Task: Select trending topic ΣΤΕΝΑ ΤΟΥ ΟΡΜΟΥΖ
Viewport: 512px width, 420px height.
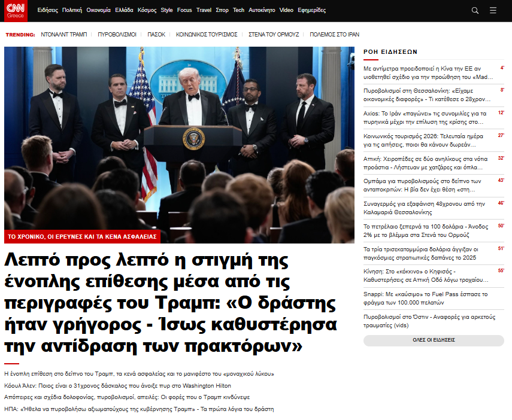Action: tap(274, 35)
